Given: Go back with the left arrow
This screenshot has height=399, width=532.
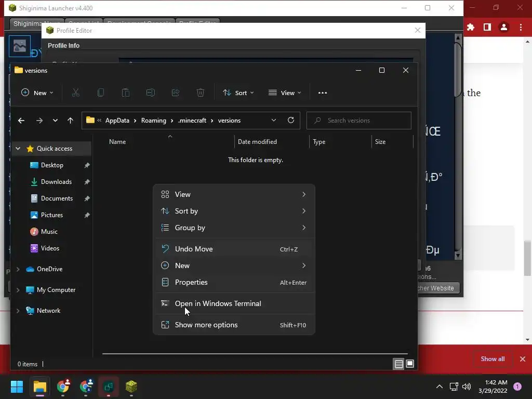Looking at the screenshot, I should click(21, 121).
